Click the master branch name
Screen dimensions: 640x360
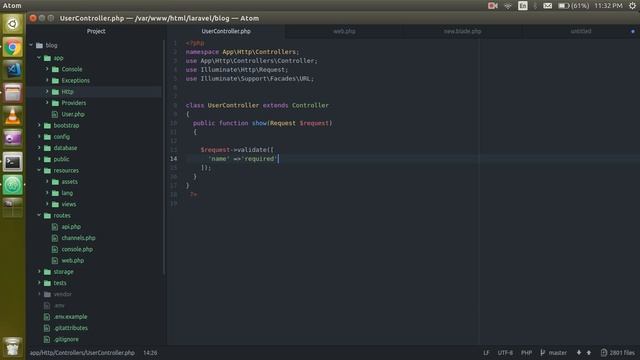[x=558, y=353]
